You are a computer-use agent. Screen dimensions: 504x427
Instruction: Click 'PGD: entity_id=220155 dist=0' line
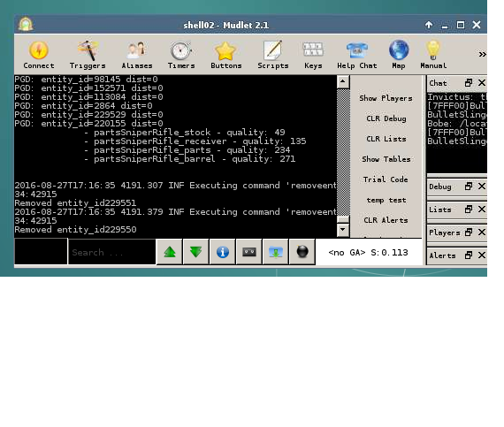click(88, 124)
